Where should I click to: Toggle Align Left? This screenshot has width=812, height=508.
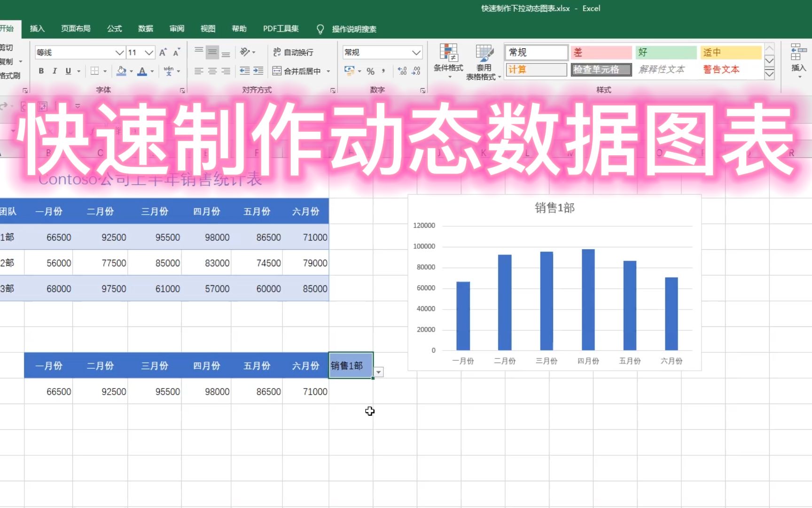pyautogui.click(x=199, y=71)
